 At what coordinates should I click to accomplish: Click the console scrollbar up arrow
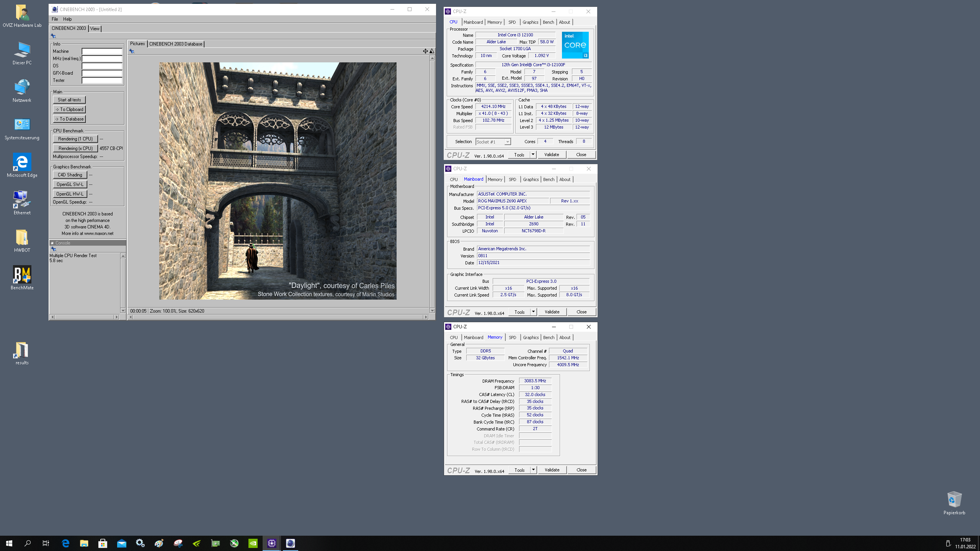(123, 256)
